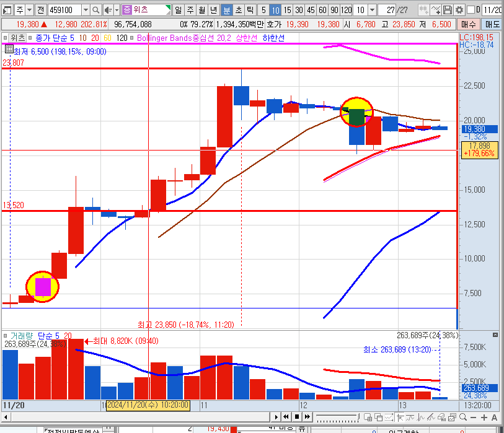This screenshot has height=433, width=504.
Task: Click the multi-chart grid icon in bottom toolbar
Action: [x=368, y=418]
